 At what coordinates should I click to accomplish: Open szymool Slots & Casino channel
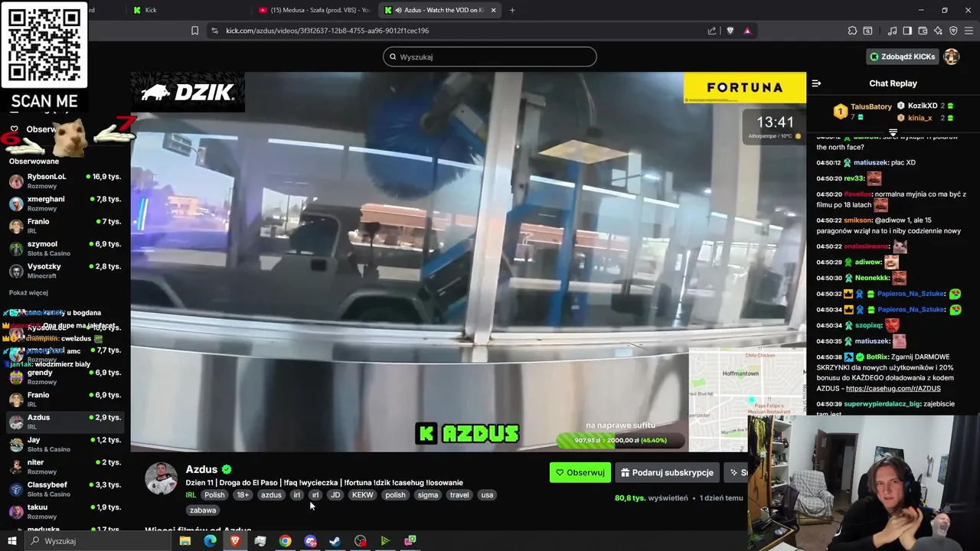[65, 249]
